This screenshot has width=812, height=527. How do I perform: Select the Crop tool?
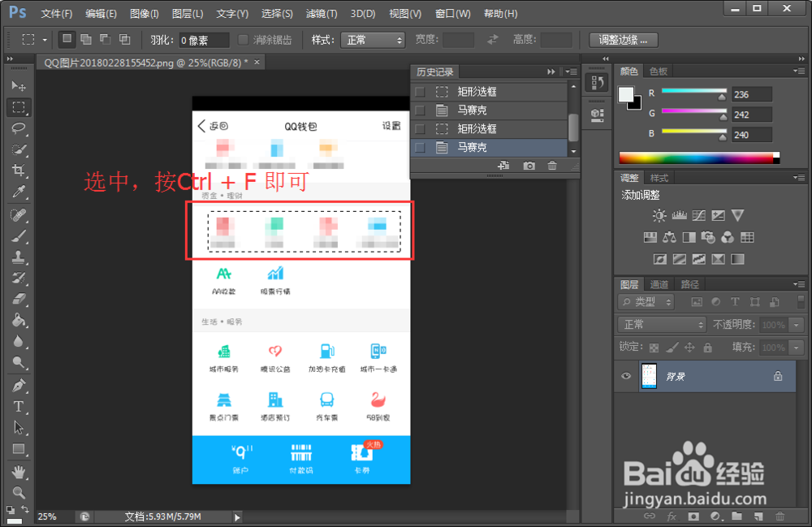19,171
